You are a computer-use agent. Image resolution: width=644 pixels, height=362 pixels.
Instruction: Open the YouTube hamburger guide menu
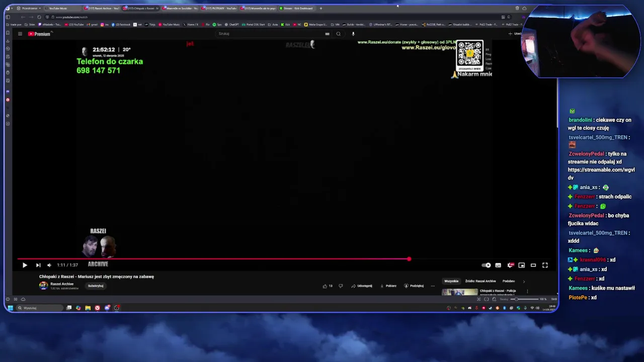[x=20, y=34]
